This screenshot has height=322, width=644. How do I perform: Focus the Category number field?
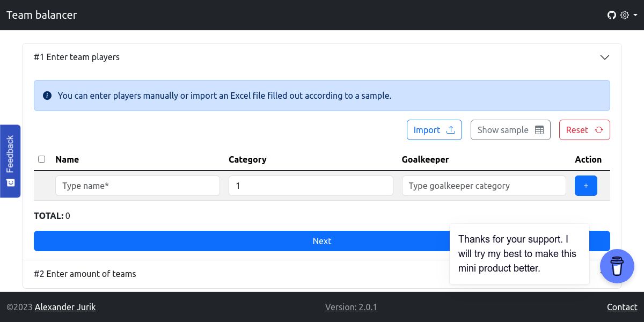pos(311,186)
